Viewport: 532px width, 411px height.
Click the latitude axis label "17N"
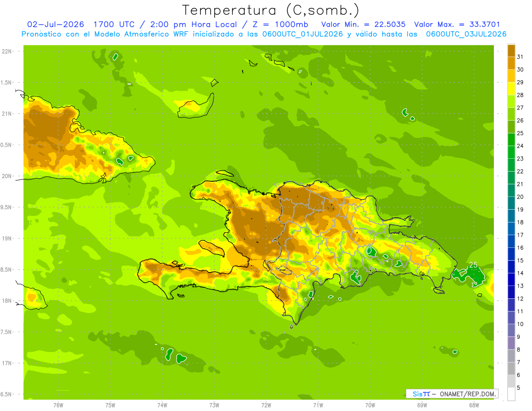(x=7, y=363)
